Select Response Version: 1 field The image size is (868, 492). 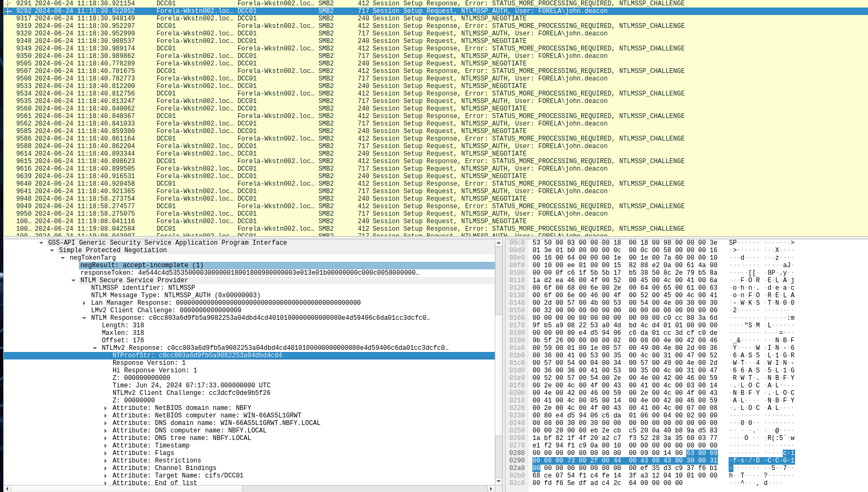pos(149,363)
